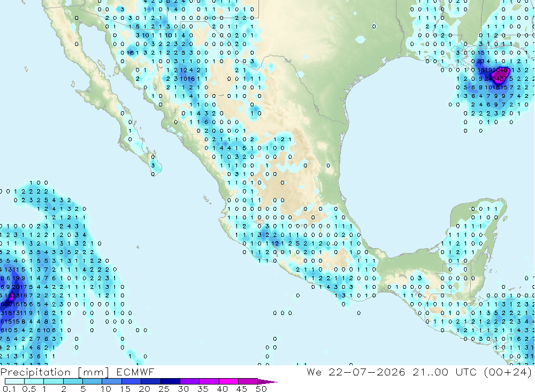
Task: Select the 5–10 mm legend color swatch
Action: pos(93,381)
